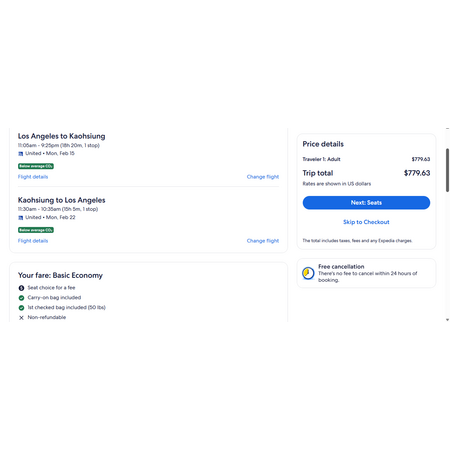Open Flight details for Kaohsiung to Los Angeles
450x450 pixels.
(33, 241)
